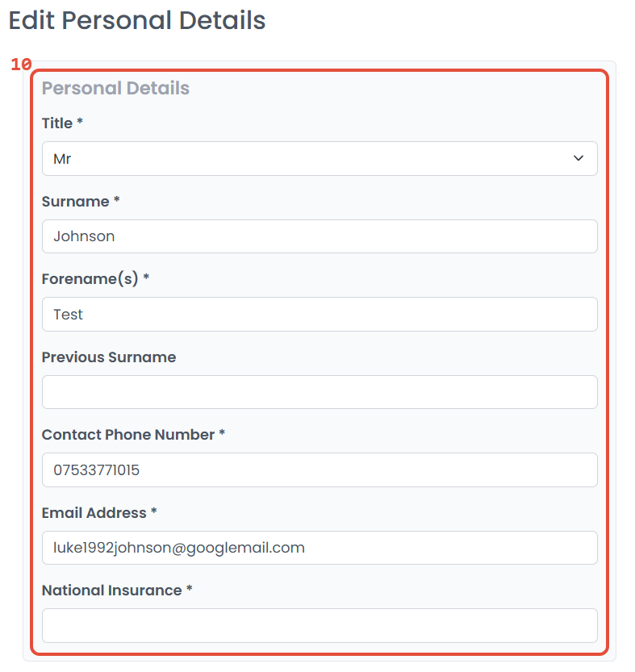Click the Surname field containing Johnson
This screenshot has width=635, height=672.
pos(319,236)
